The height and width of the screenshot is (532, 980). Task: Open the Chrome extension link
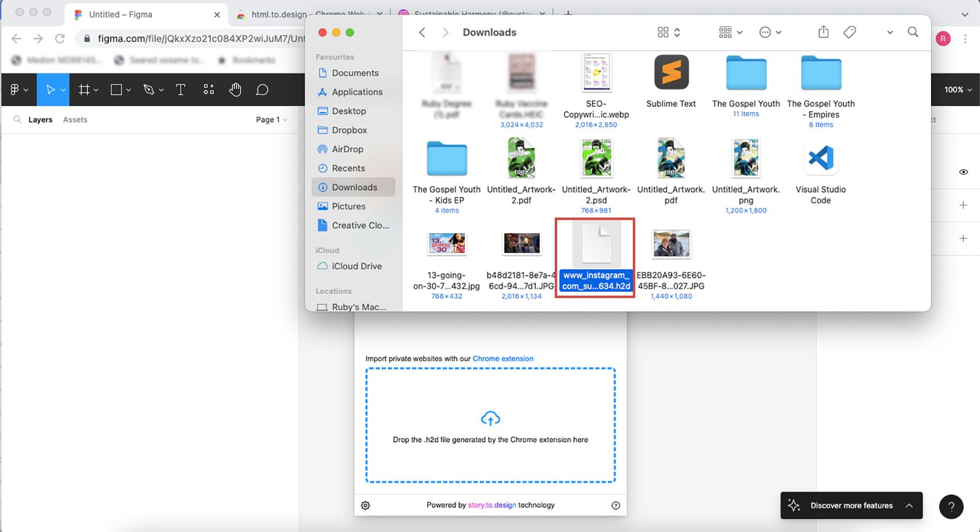503,359
